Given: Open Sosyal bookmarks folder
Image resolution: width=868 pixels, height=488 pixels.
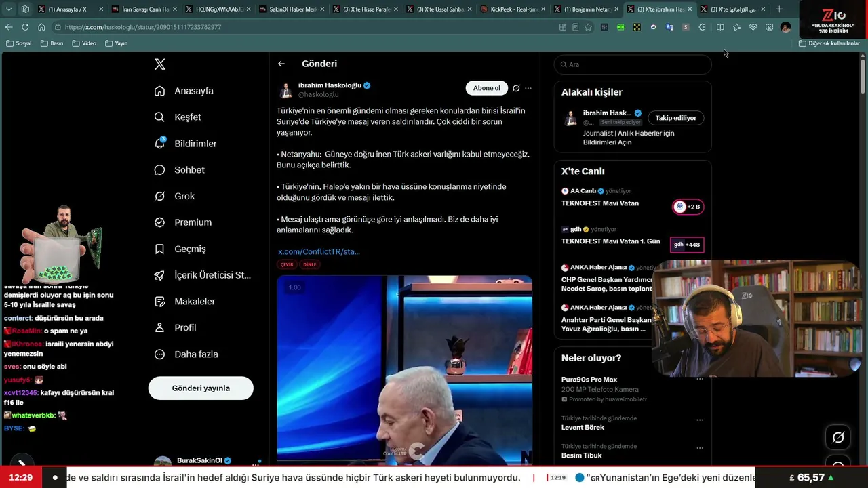Looking at the screenshot, I should coord(19,43).
